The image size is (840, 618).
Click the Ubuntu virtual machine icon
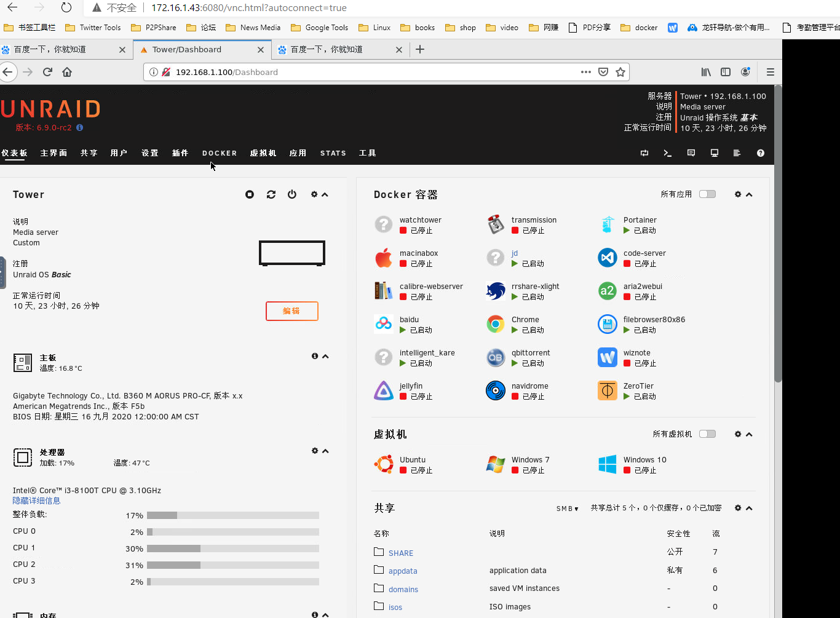point(384,464)
